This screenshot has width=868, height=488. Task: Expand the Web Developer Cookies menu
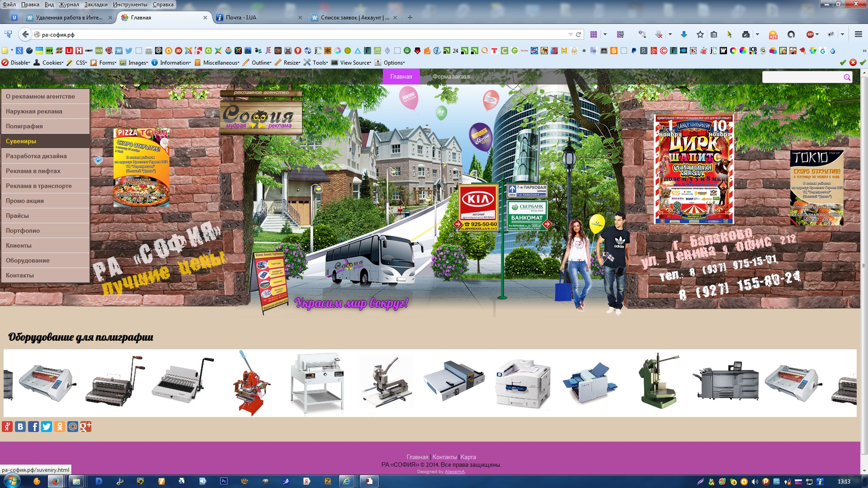[x=48, y=63]
